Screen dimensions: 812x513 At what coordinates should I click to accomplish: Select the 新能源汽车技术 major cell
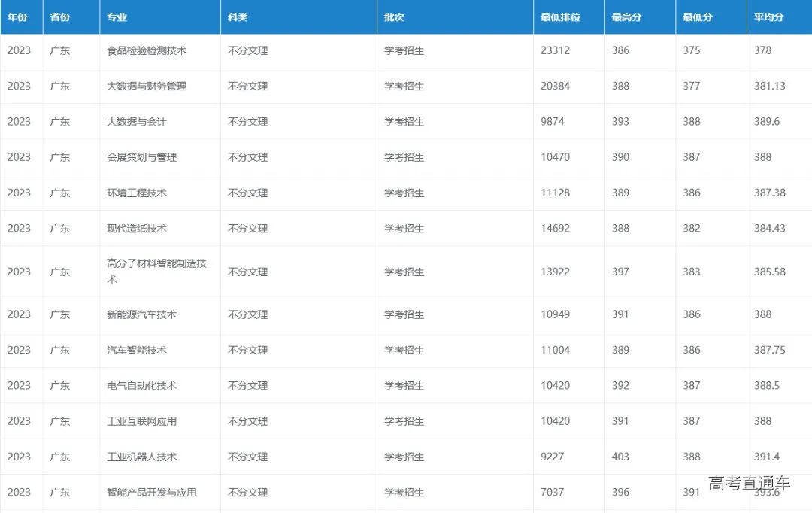coord(140,314)
